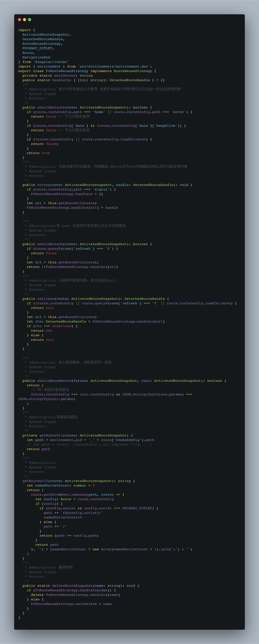Click the JSON.stringify(curr.params) line
This screenshot has width=259, height=644.
click(47, 399)
